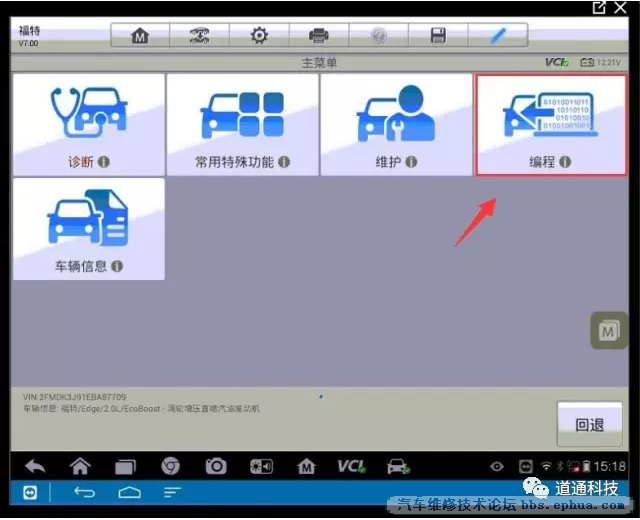Click info icon next to 常用特殊功能
640x520 pixels.
[x=284, y=162]
